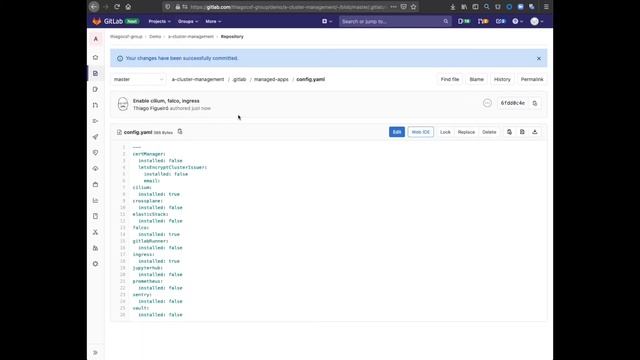Open the user avatar dropdown
The image size is (640, 360).
pyautogui.click(x=537, y=21)
